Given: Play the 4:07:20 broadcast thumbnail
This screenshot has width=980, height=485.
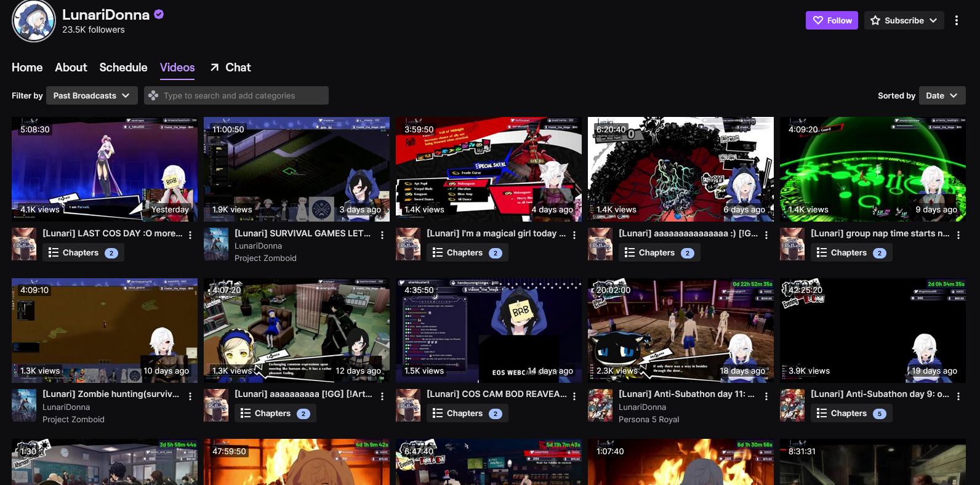Looking at the screenshot, I should click(x=297, y=331).
